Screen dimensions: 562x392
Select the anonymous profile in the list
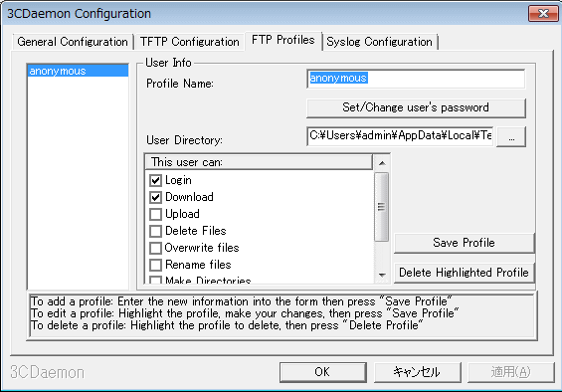click(78, 71)
